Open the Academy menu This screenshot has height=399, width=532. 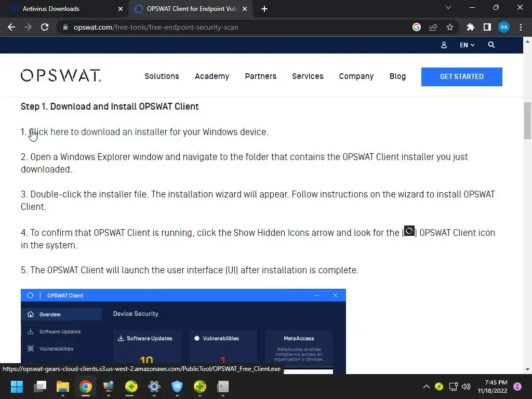tap(212, 76)
